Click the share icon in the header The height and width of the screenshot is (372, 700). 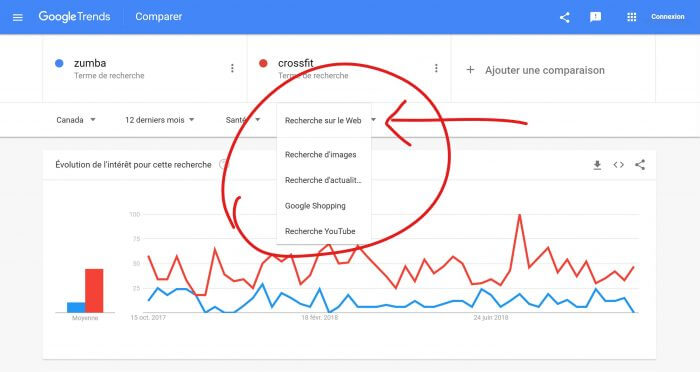tap(564, 17)
